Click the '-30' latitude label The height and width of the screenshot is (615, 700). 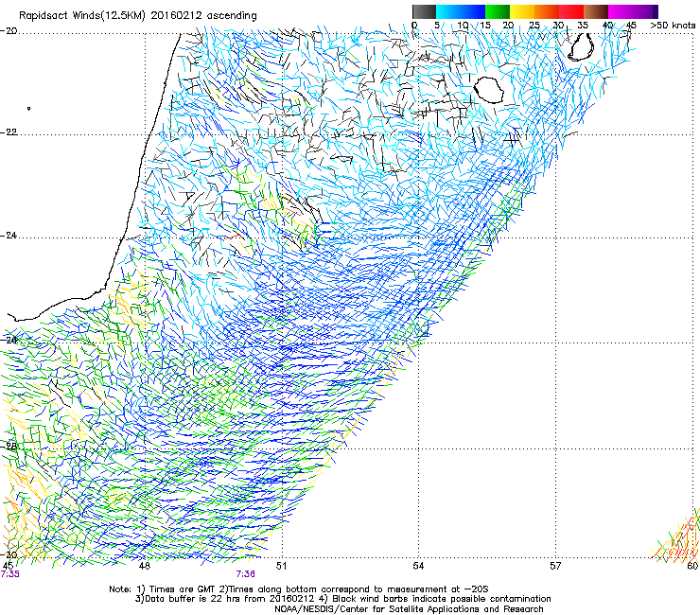tap(9, 554)
